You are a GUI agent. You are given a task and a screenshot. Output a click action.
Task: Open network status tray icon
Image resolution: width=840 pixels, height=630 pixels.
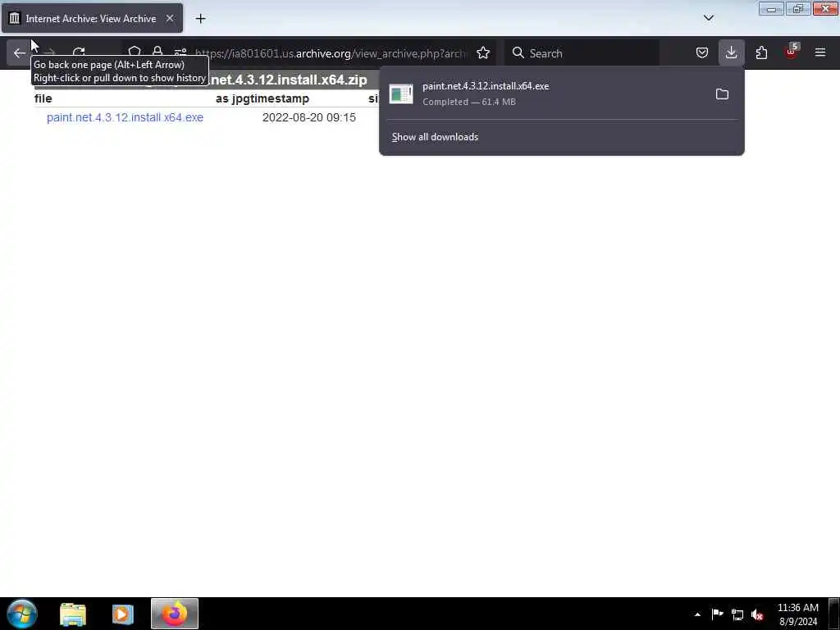[x=737, y=614]
